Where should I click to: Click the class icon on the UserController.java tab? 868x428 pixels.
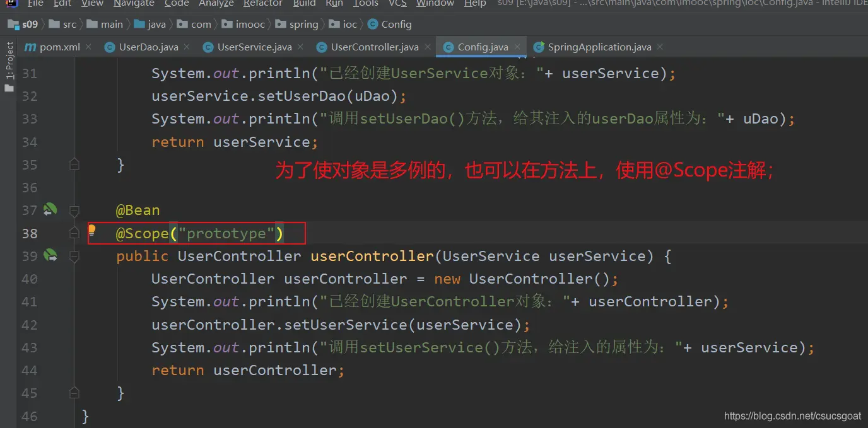click(322, 47)
